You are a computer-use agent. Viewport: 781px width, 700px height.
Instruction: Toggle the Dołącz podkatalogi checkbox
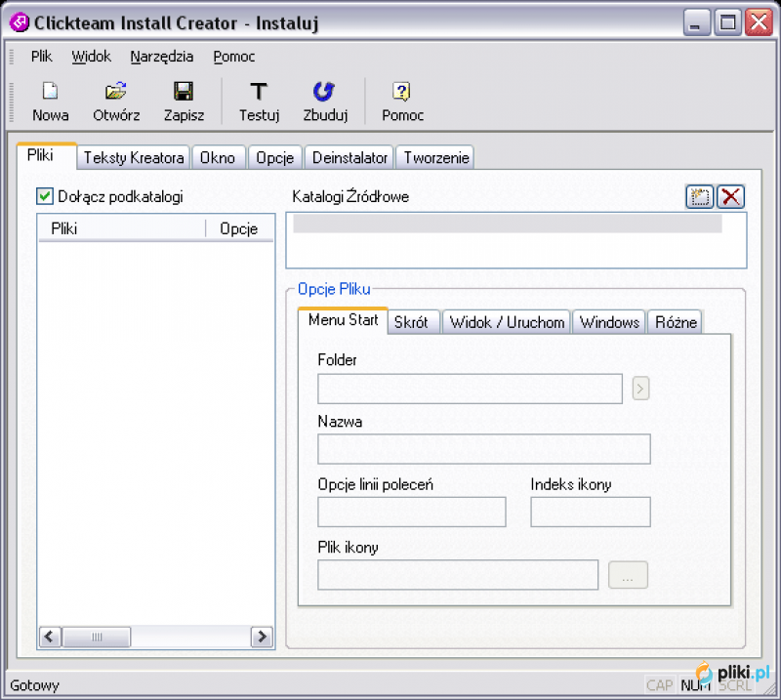pyautogui.click(x=45, y=196)
